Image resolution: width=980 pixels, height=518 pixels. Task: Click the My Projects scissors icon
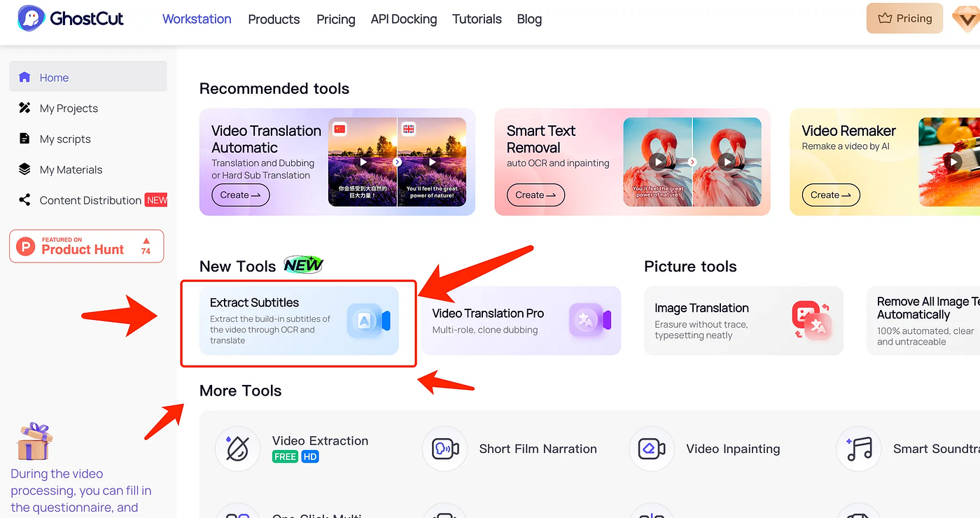click(24, 108)
